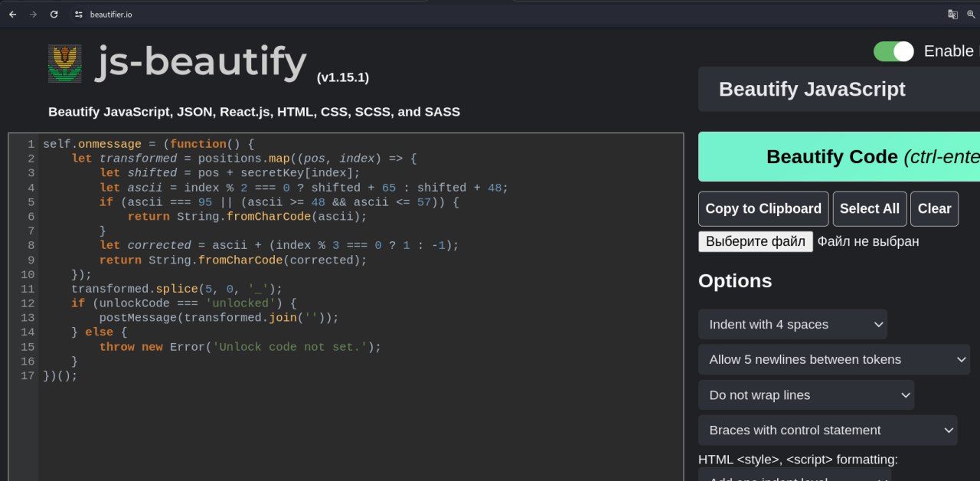Open site information icon beside the URL
Screen dimensions: 980x481
pos(77,14)
